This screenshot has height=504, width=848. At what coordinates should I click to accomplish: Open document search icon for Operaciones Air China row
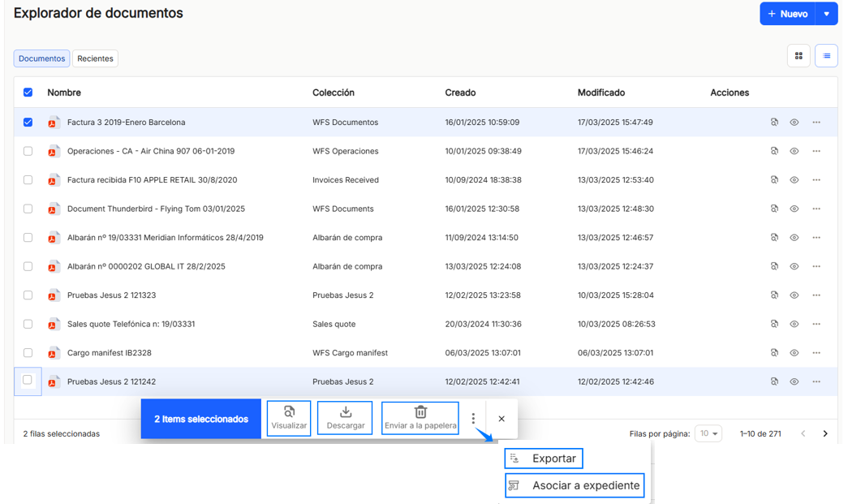point(774,151)
